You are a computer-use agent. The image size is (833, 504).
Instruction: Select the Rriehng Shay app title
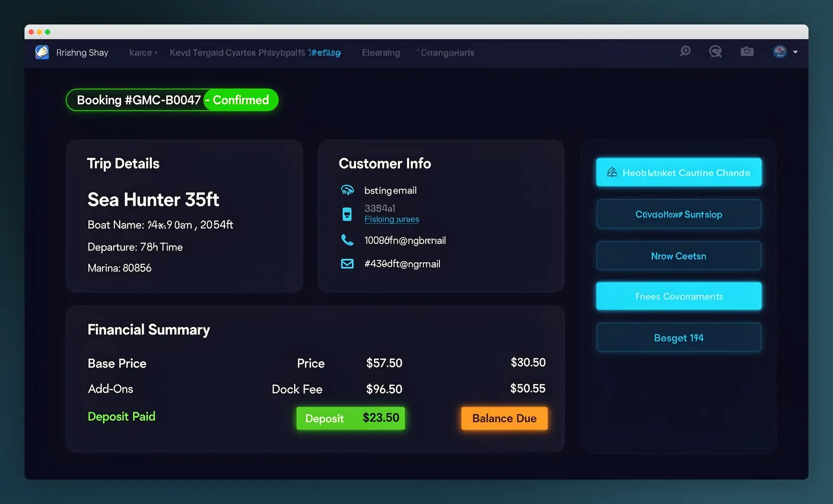82,53
